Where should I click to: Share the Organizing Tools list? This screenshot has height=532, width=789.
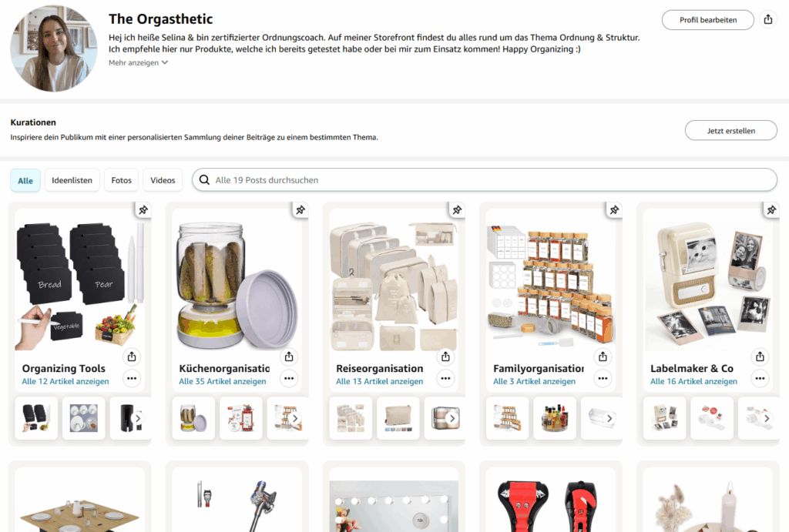(132, 356)
